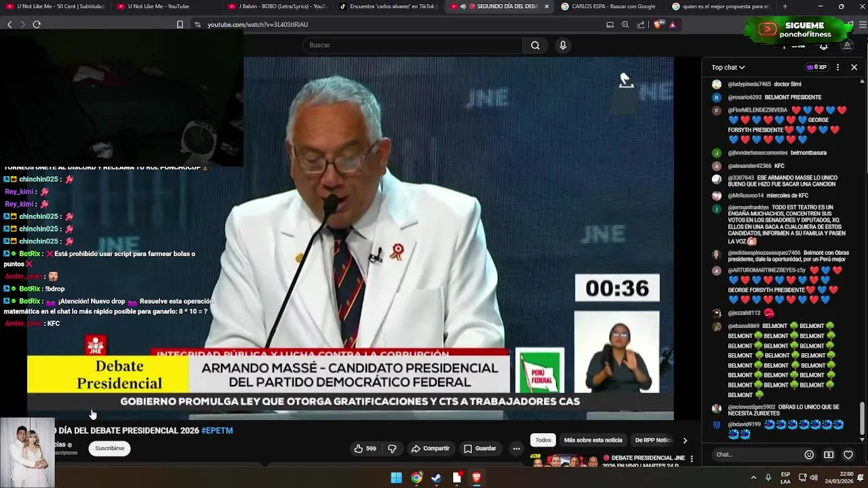Click the YouTube search magnifier button
Screen dimensions: 868x488
pyautogui.click(x=535, y=45)
